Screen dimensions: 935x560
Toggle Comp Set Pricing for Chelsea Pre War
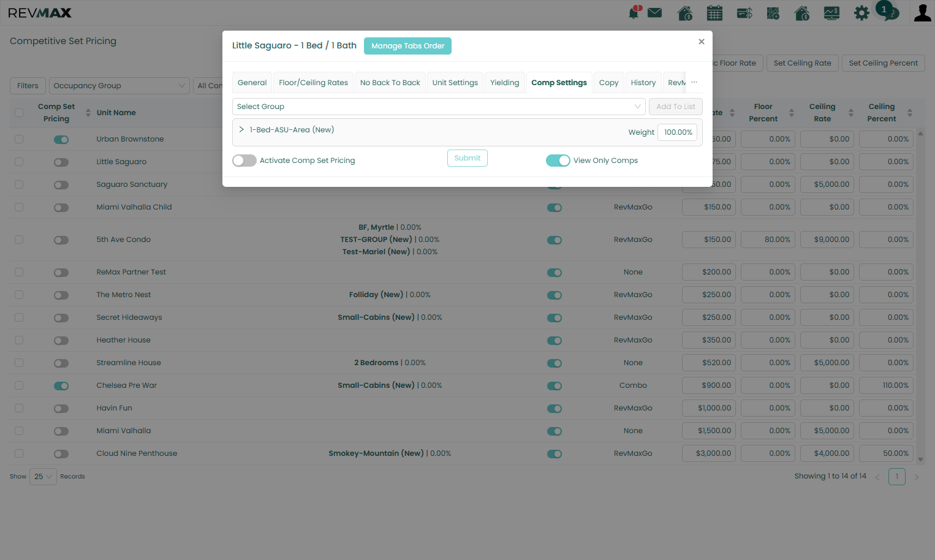point(61,386)
